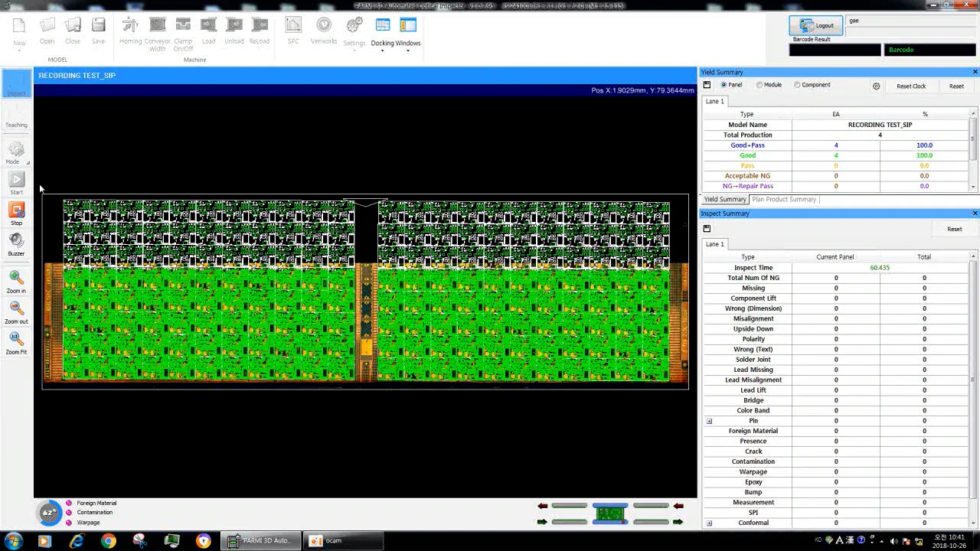Viewport: 980px width, 551px height.
Task: Open Yield Summary settings gear
Action: [876, 86]
